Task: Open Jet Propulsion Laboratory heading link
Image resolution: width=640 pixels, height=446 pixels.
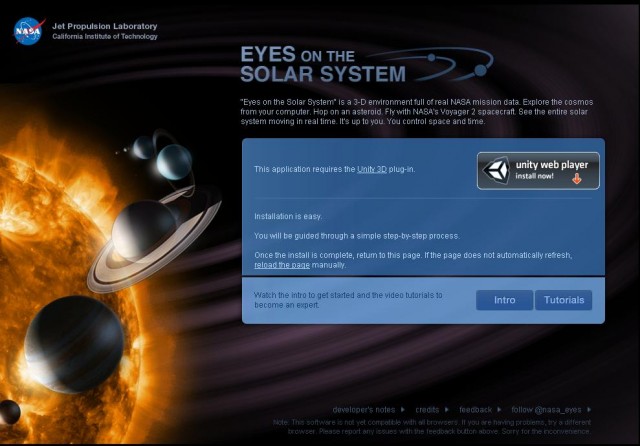Action: tap(104, 26)
